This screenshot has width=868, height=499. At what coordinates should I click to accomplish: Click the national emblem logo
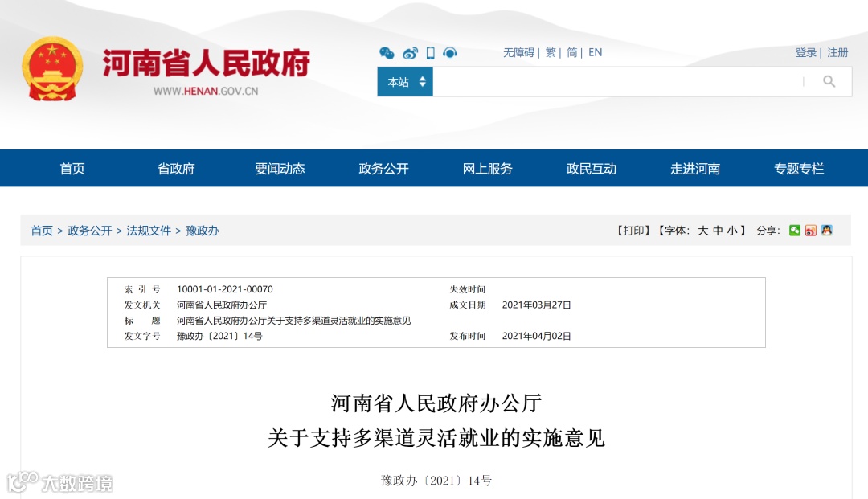[x=52, y=68]
